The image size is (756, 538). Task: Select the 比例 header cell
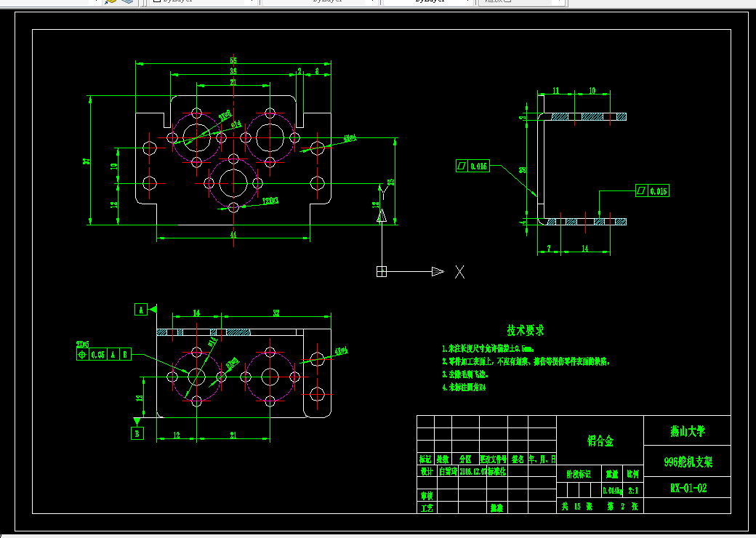pyautogui.click(x=633, y=474)
